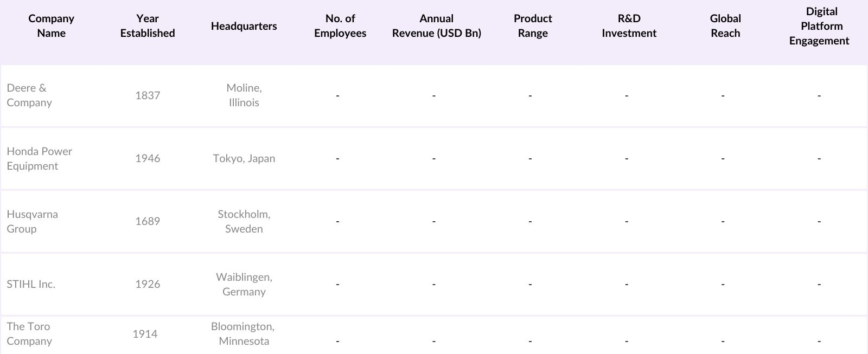Select the Stockholm, Sweden headquarters cell

(244, 221)
